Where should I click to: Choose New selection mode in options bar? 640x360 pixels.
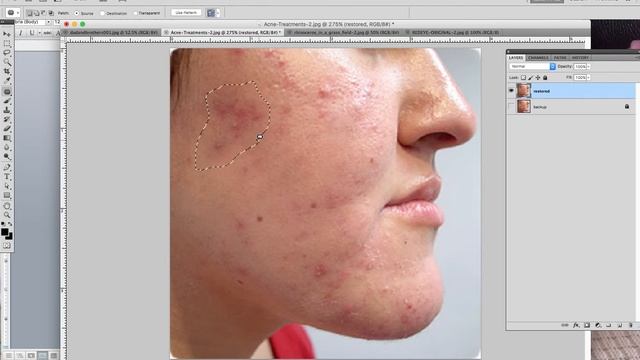pyautogui.click(x=29, y=13)
